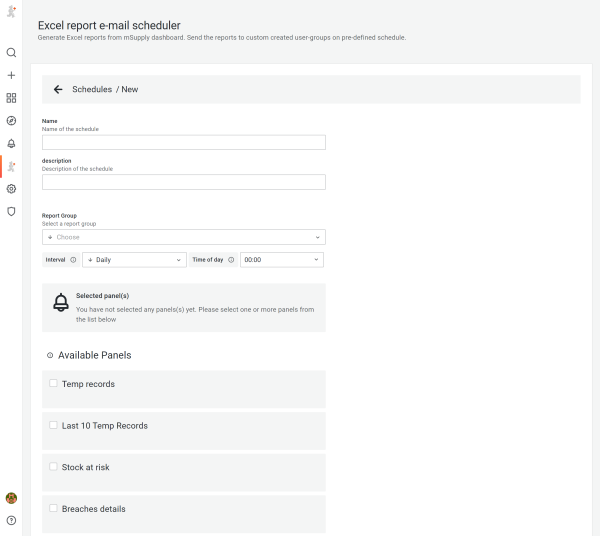Tick the Stock at risk checkbox
Image resolution: width=600 pixels, height=536 pixels.
pos(53,467)
